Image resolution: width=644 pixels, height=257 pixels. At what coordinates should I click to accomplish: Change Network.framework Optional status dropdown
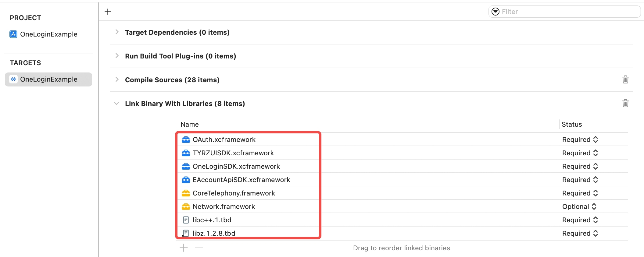[579, 206]
